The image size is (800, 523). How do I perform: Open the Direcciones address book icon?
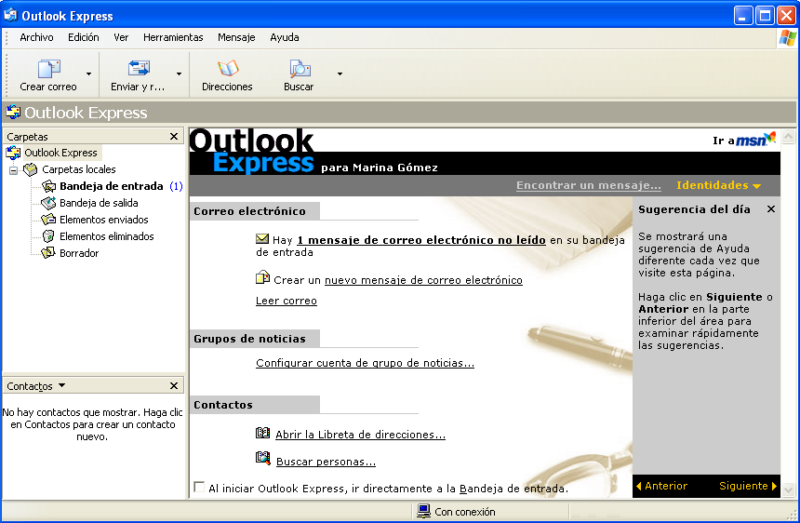coord(228,68)
